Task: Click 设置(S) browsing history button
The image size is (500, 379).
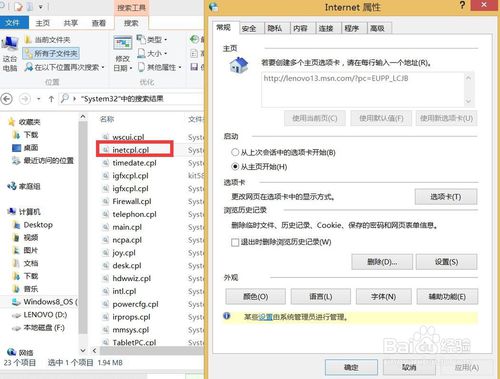Action: (x=446, y=262)
